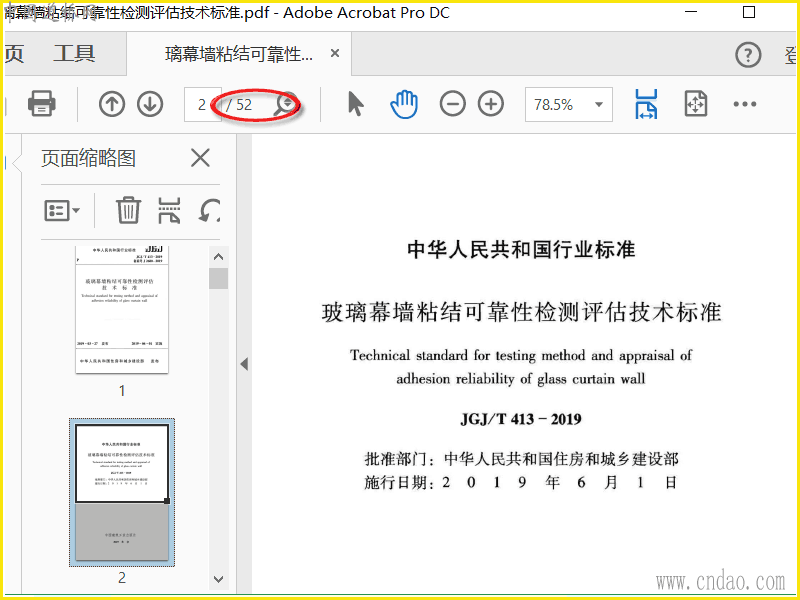
Task: Open the thumbnail options dropdown menu
Action: pyautogui.click(x=62, y=210)
